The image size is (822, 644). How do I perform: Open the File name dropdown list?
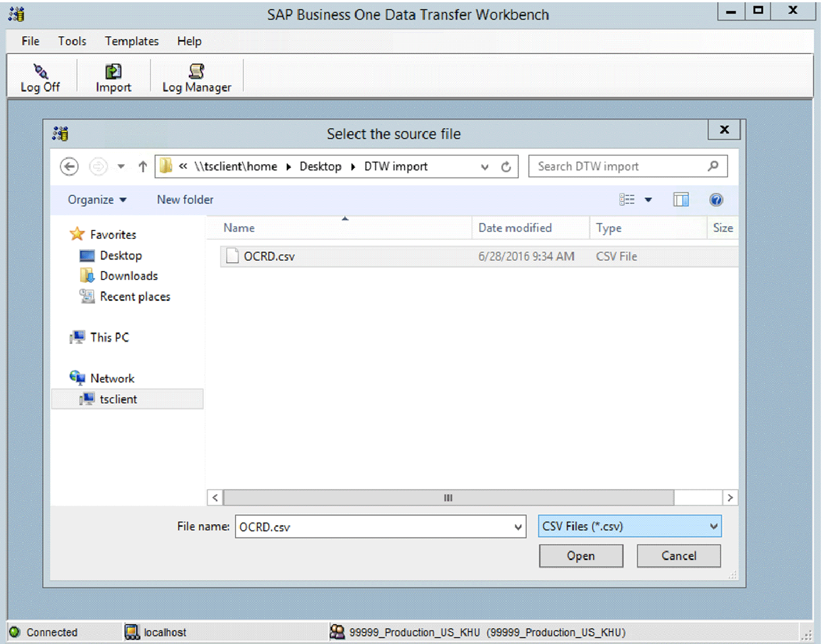[518, 527]
